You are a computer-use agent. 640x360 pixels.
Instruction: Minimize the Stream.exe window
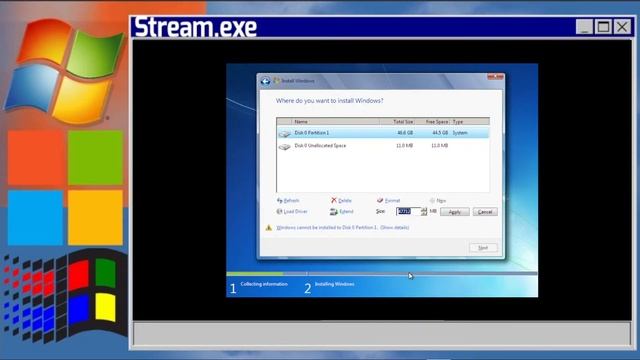[x=584, y=27]
